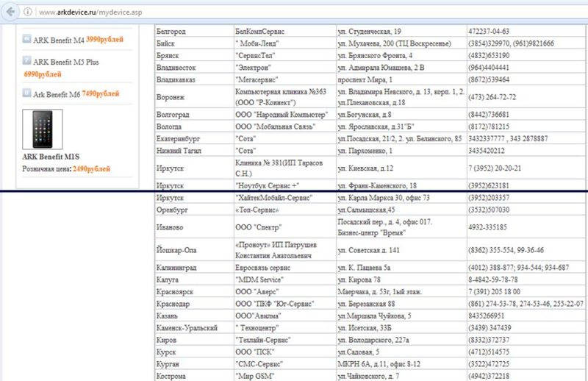
Task: Select the Каменск-Уральский city cell
Action: pos(194,328)
